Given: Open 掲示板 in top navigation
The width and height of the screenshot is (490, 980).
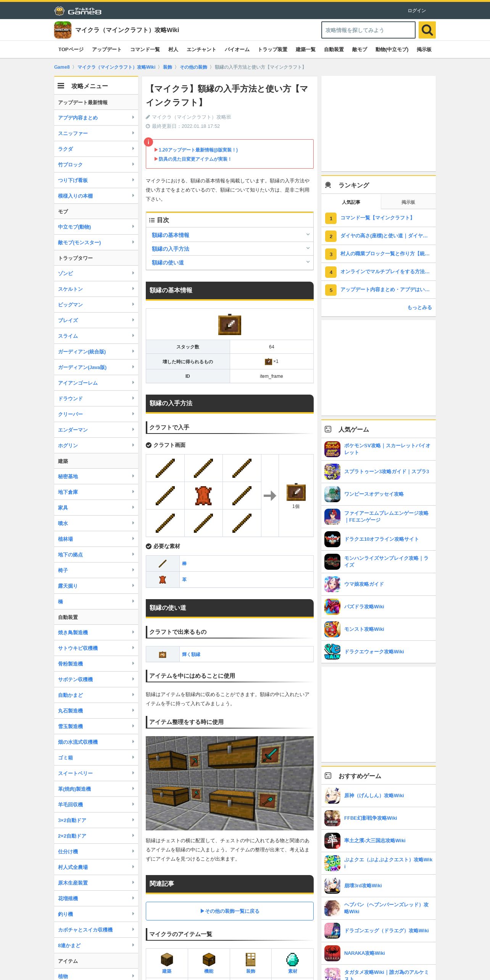Looking at the screenshot, I should pos(424,50).
